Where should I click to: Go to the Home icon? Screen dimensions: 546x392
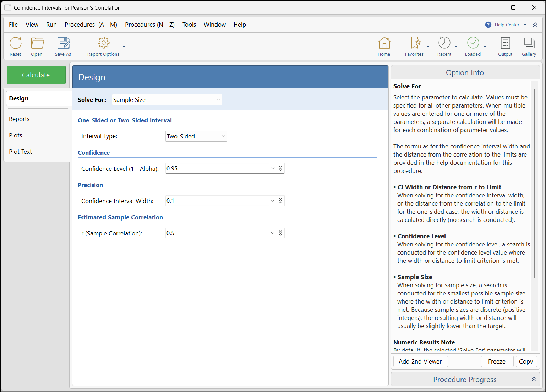384,43
